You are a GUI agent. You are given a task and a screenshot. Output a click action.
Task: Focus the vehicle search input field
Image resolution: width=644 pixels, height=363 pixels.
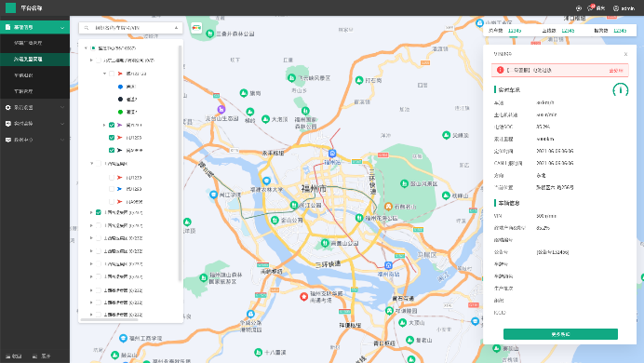(130, 28)
